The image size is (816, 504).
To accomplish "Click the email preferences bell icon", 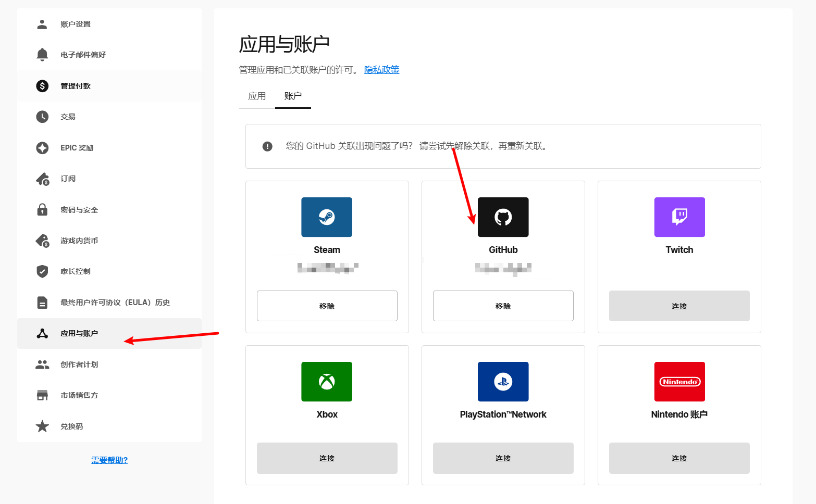I will point(42,55).
